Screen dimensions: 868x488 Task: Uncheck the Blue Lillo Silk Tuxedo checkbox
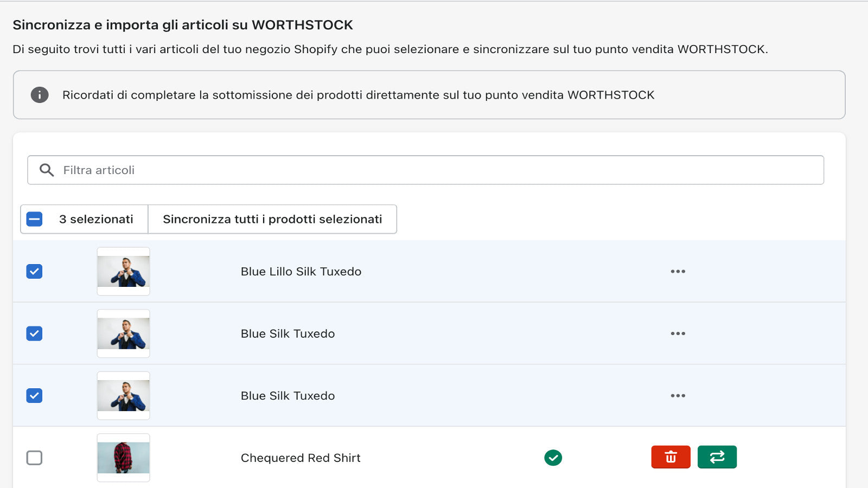click(x=34, y=272)
